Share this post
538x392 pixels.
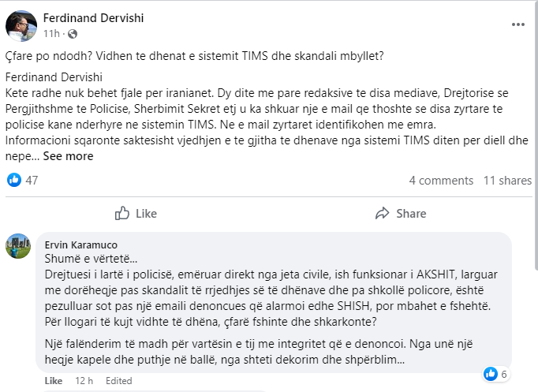click(401, 213)
